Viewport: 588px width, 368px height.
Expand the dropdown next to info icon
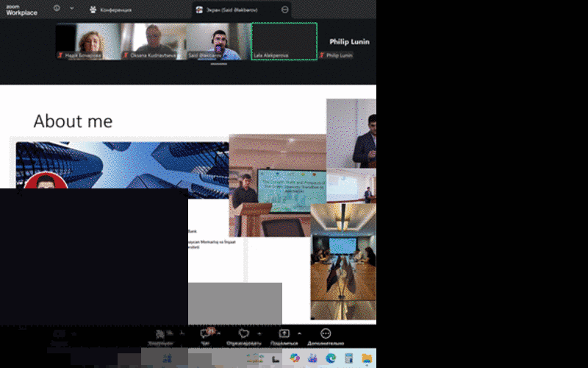[x=71, y=9]
